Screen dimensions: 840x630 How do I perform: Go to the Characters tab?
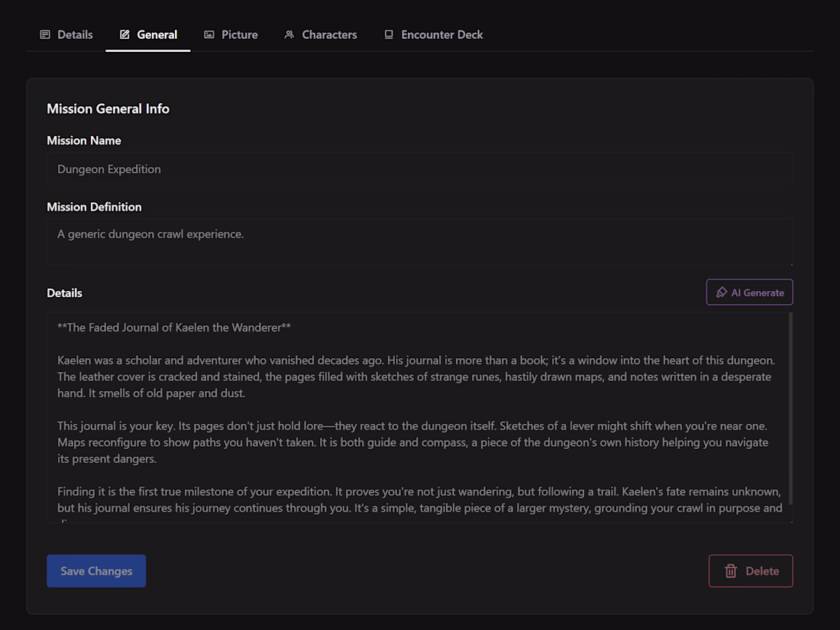point(329,35)
